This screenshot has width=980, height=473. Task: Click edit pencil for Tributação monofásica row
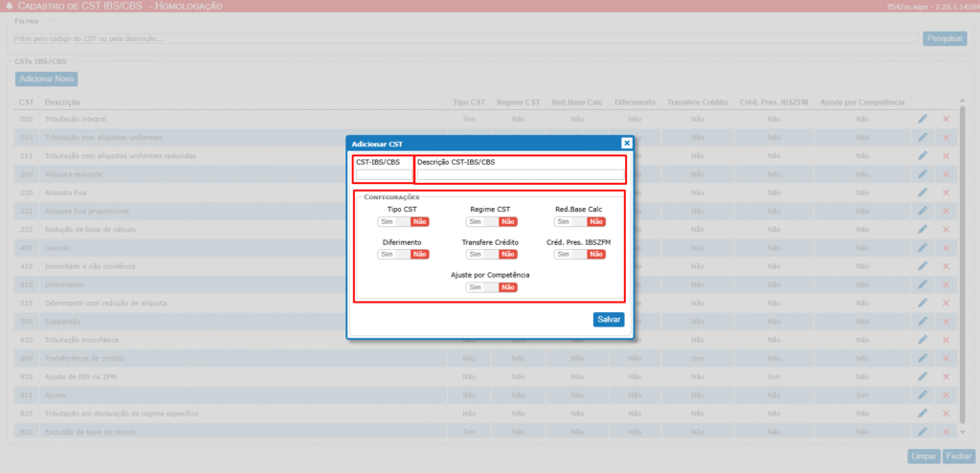(x=923, y=340)
